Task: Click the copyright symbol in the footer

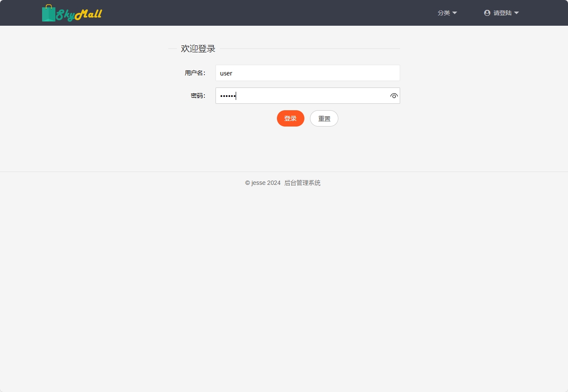Action: (247, 182)
